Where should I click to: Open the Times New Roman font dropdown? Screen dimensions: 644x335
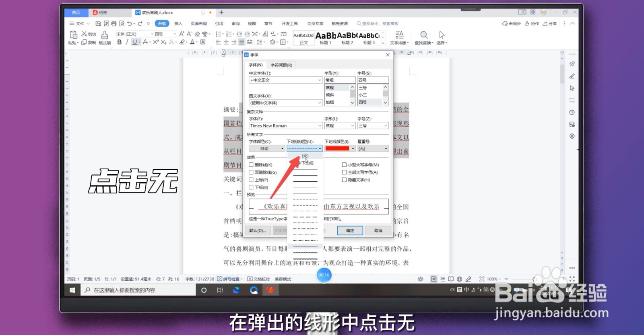(x=286, y=125)
